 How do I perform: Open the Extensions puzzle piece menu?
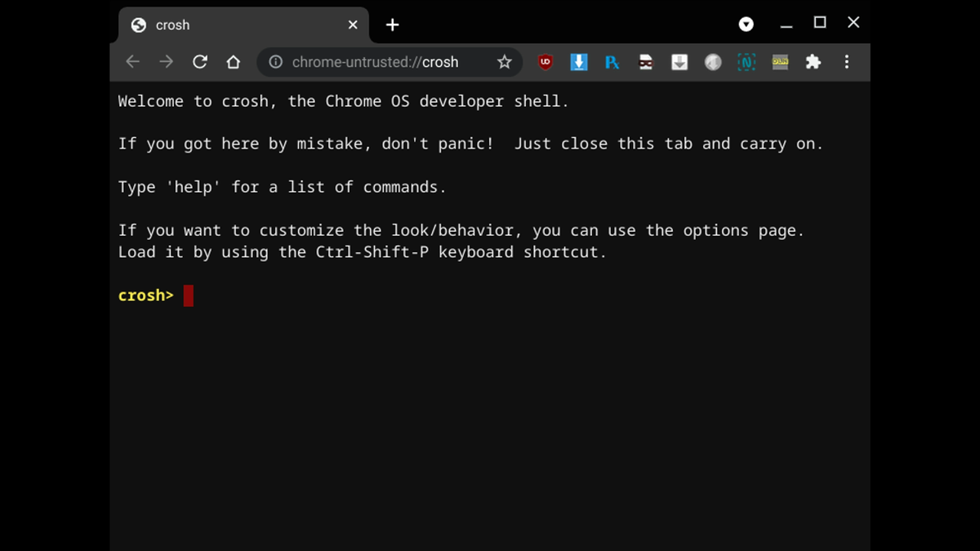813,62
